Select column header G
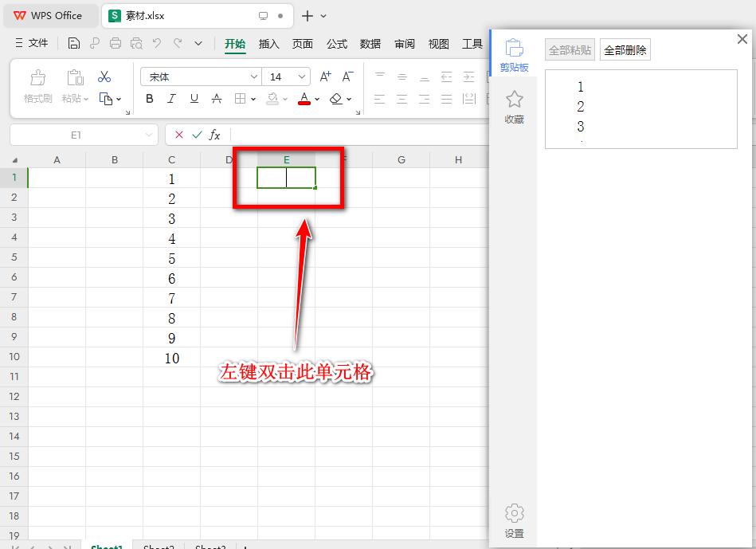Image resolution: width=756 pixels, height=549 pixels. point(402,159)
